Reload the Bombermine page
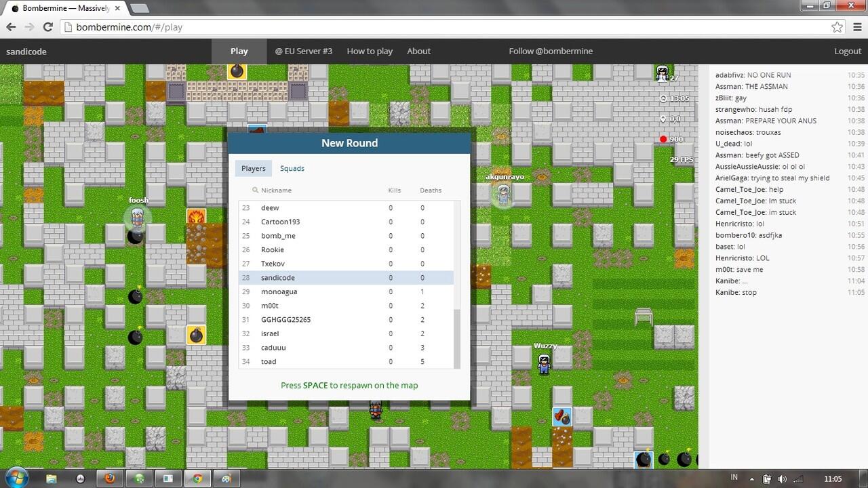This screenshot has width=868, height=488. tap(47, 27)
